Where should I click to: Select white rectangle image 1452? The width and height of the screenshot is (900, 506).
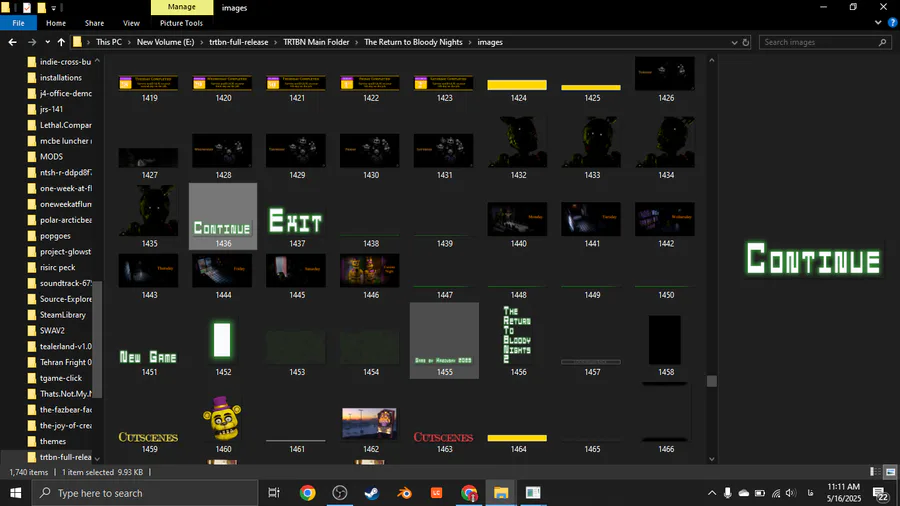[x=223, y=341]
